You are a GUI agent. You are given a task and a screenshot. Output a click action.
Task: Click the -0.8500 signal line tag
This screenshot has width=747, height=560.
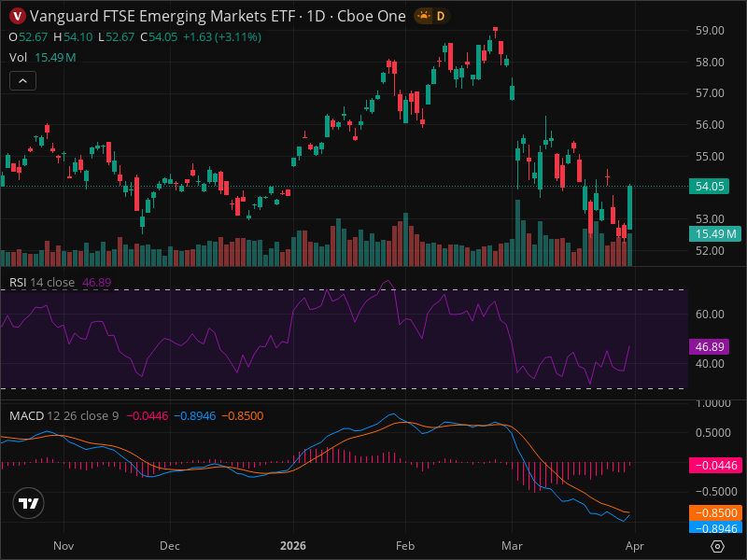point(715,512)
